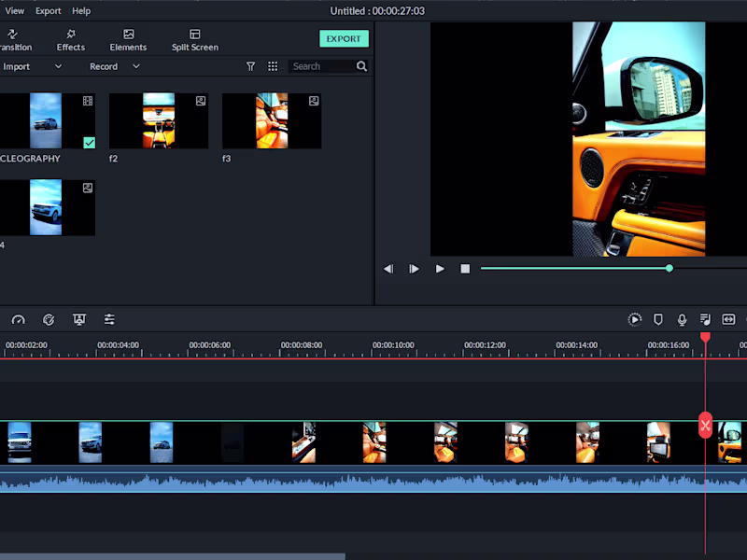The image size is (747, 560).
Task: Open the Green Screen tool icon
Action: coord(79,319)
